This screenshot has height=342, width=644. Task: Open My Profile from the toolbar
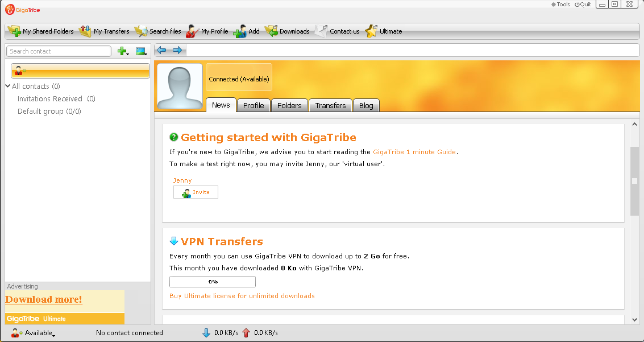pyautogui.click(x=207, y=31)
